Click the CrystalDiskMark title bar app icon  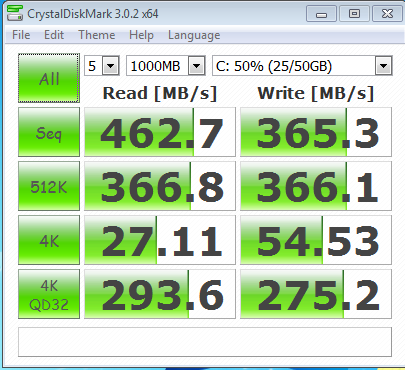coord(15,13)
